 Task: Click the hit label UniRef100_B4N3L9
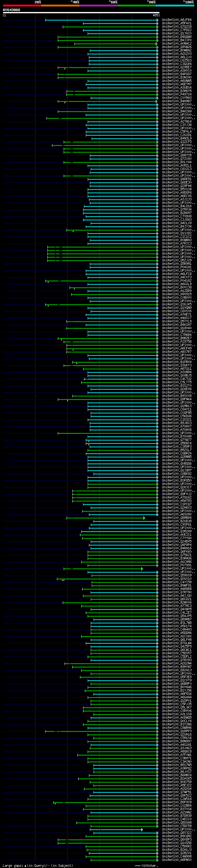(x=177, y=138)
